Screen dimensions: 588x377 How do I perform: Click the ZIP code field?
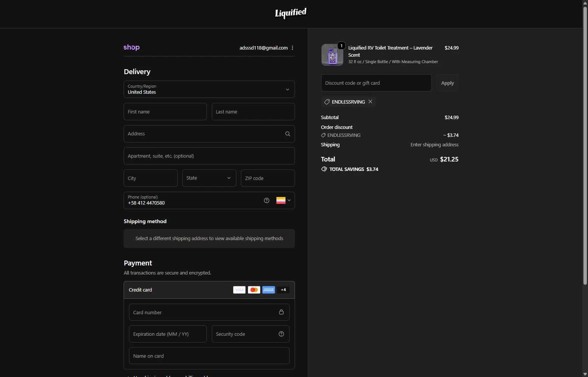click(268, 178)
